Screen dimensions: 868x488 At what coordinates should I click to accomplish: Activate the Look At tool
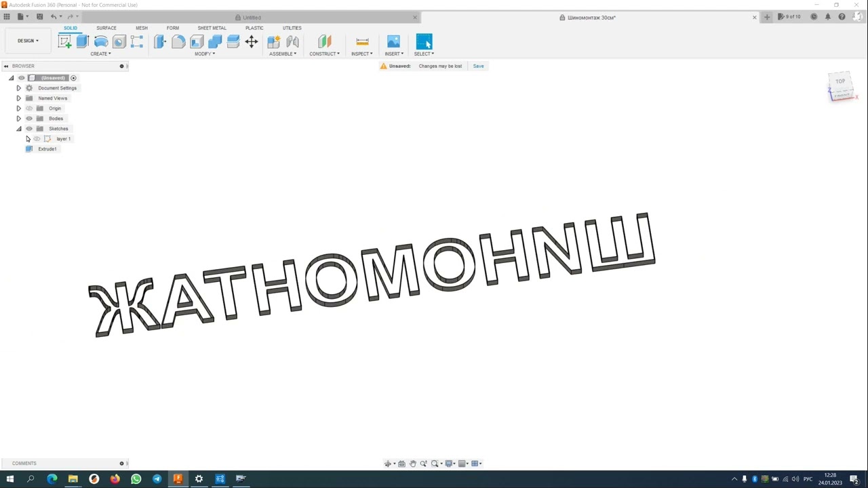click(401, 464)
